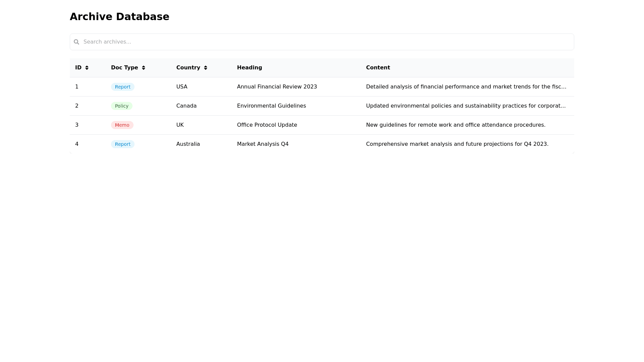Viewport: 644px width, 362px height.
Task: Select Environmental Guidelines heading
Action: tap(271, 106)
